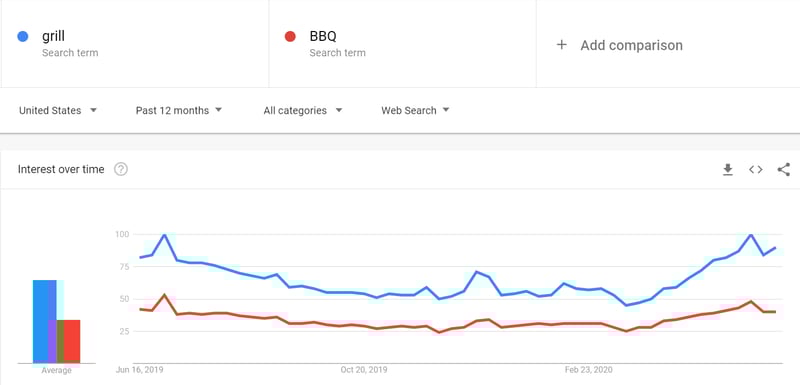The height and width of the screenshot is (385, 800).
Task: Click the plus icon for Add comparison
Action: pos(561,45)
